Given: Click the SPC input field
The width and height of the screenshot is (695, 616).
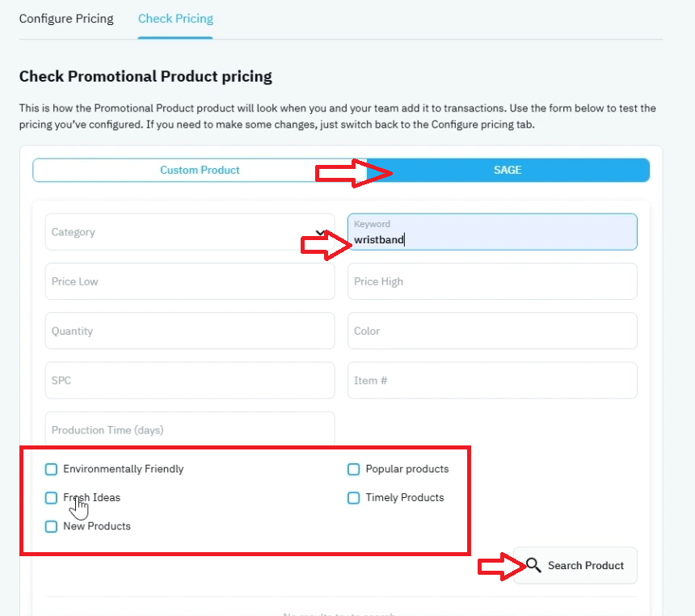Looking at the screenshot, I should (190, 381).
